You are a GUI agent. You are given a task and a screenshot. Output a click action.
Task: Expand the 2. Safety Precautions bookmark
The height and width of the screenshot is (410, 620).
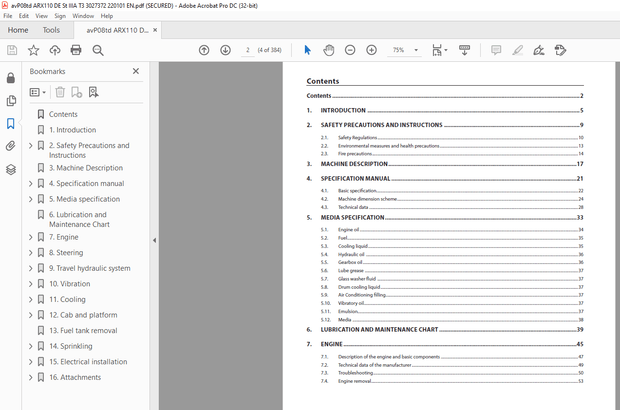(31, 145)
